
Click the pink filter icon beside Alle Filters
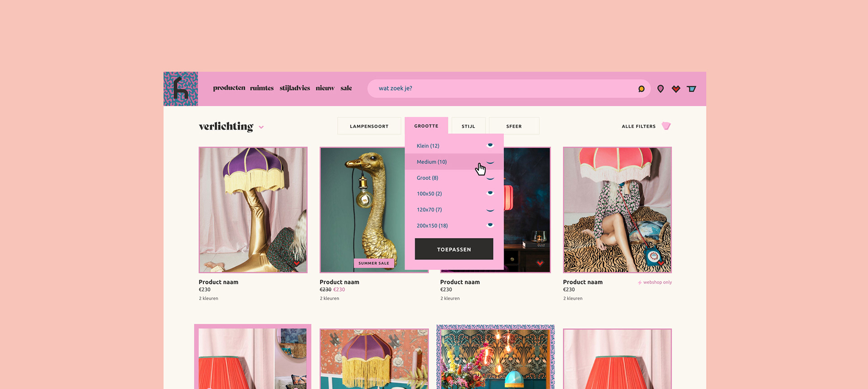tap(666, 126)
